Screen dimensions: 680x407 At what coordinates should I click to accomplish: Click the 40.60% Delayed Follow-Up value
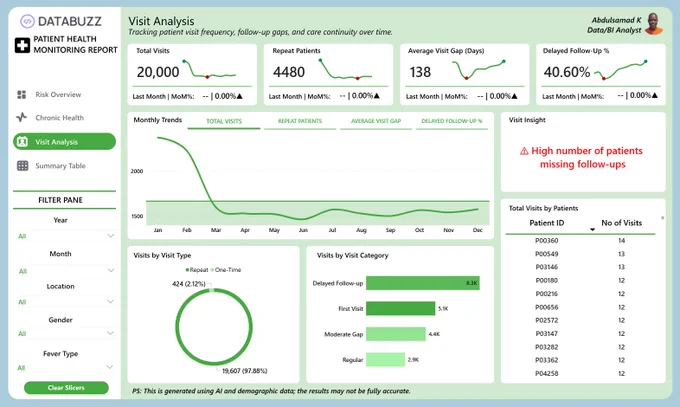567,72
